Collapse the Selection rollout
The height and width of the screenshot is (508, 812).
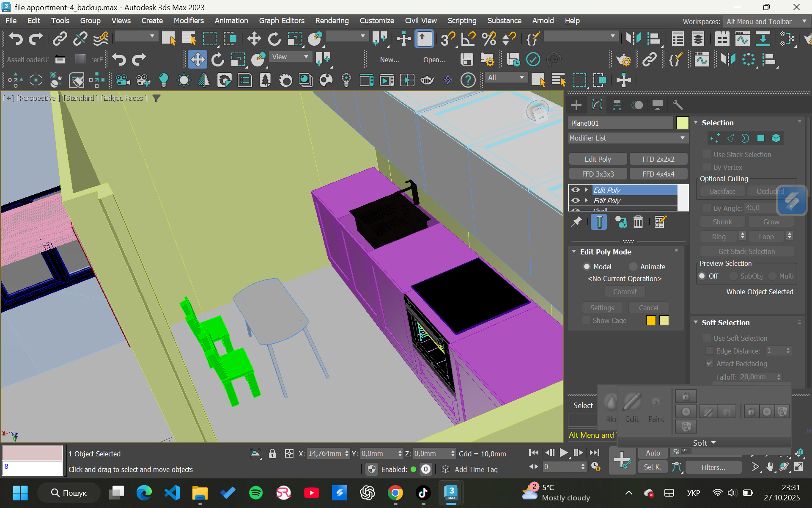click(x=696, y=122)
